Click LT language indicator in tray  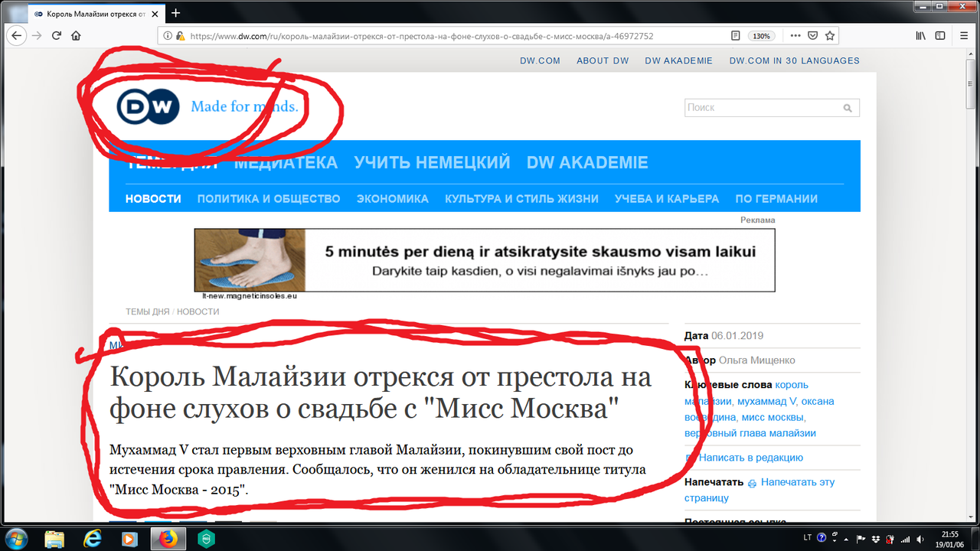pyautogui.click(x=808, y=537)
